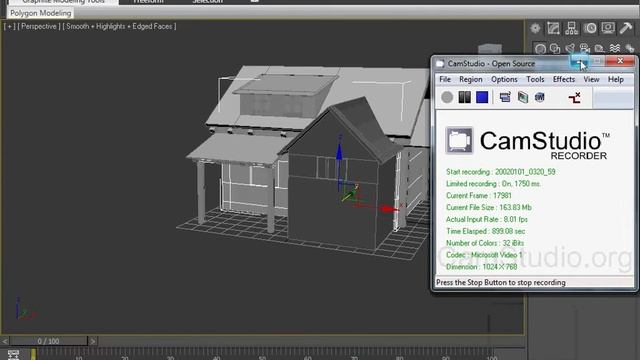
Task: Click the blue Z axis gizmo arrow
Action: pyautogui.click(x=339, y=151)
